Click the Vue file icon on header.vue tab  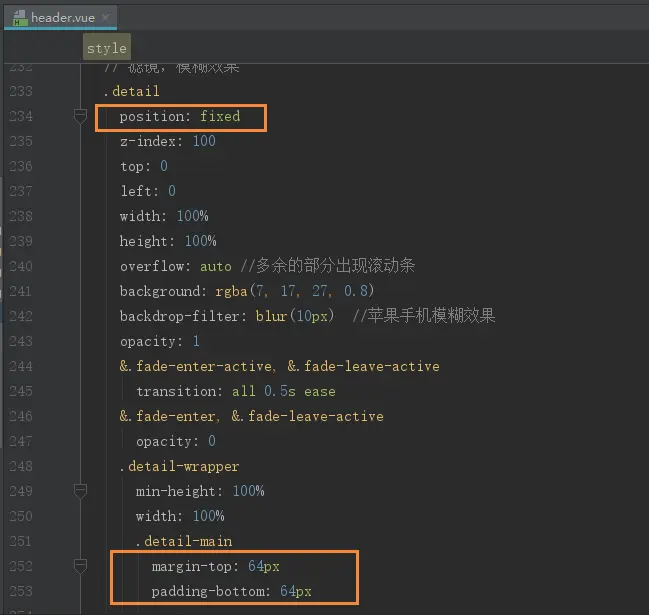tap(20, 18)
